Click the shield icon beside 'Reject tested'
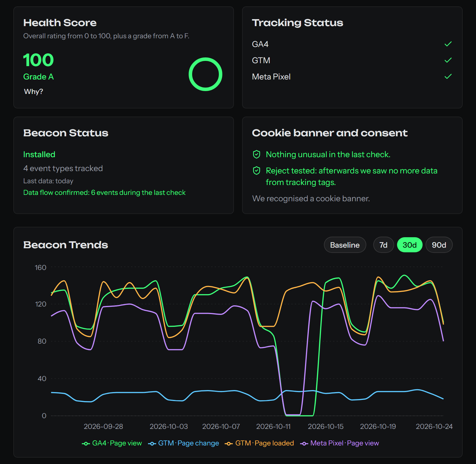 tap(257, 171)
